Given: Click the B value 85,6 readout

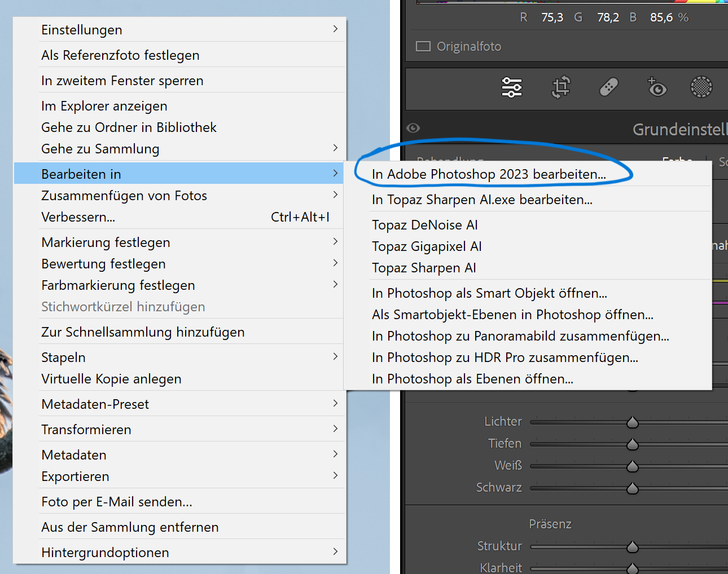Looking at the screenshot, I should [661, 17].
